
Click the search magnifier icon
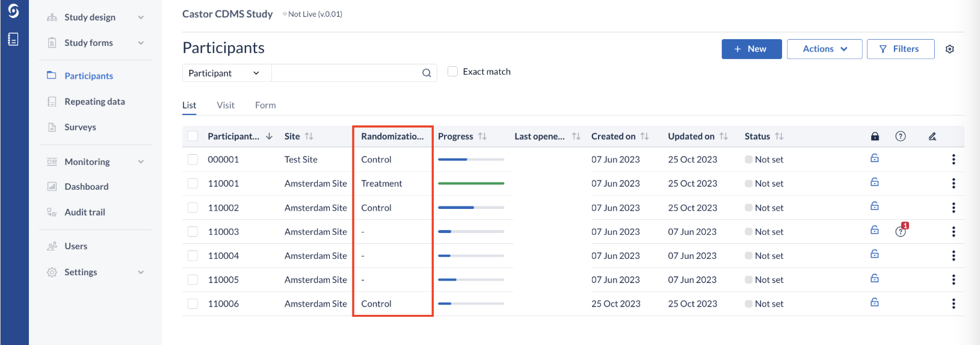pos(427,73)
